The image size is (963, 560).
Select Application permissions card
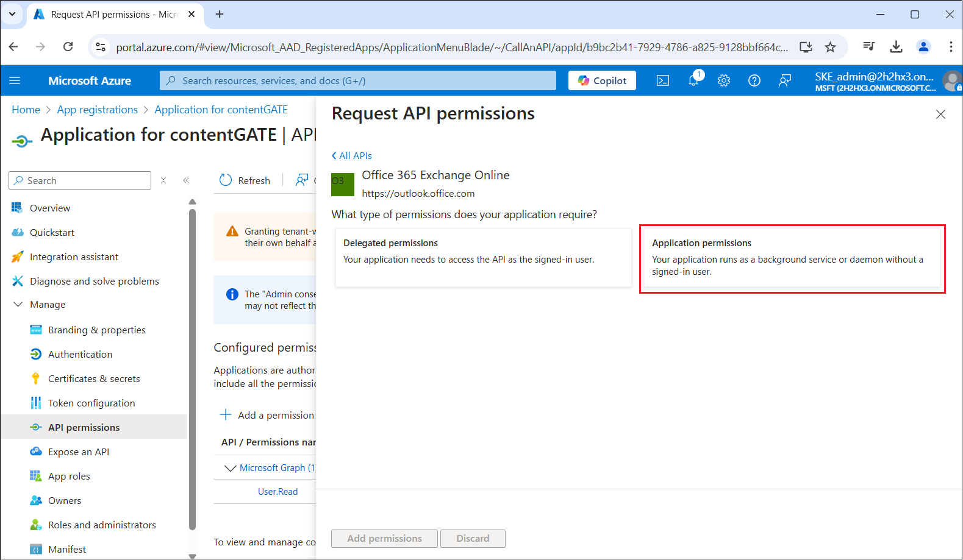coord(792,258)
